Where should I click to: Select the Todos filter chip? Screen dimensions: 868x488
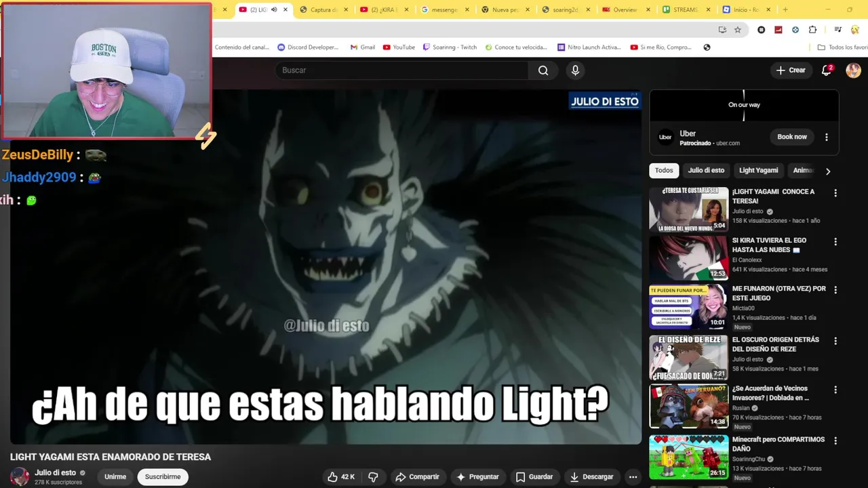coord(664,171)
